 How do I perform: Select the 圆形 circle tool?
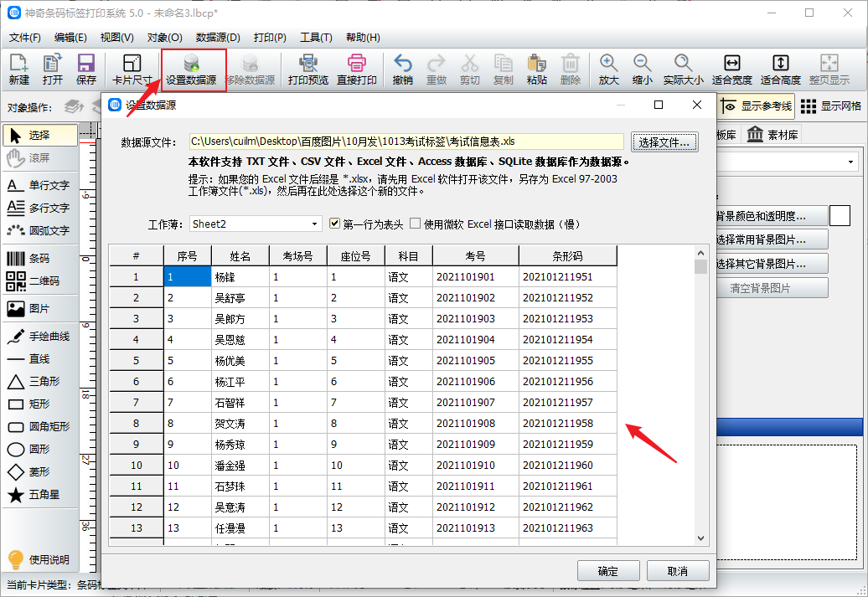coord(40,450)
